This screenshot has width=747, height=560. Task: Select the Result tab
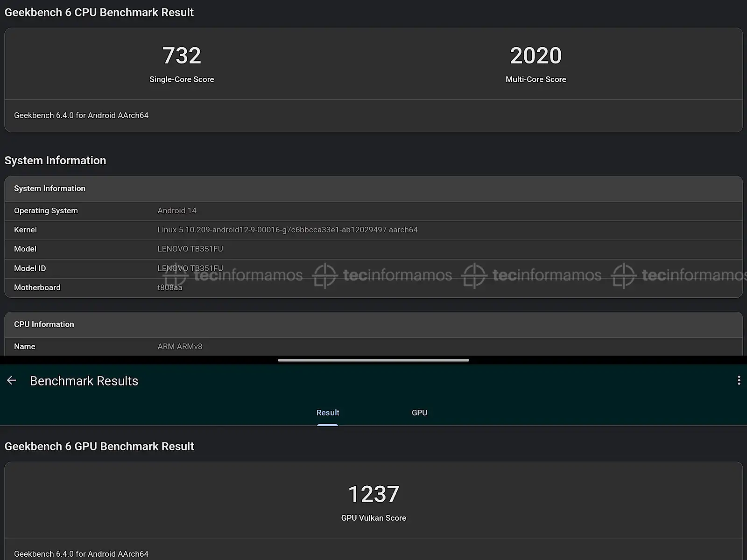tap(327, 413)
